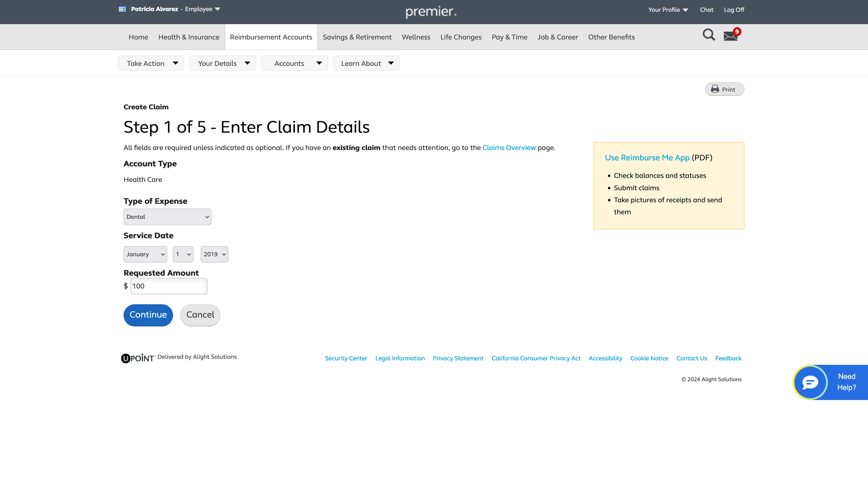The width and height of the screenshot is (868, 500).
Task: Open the service date year dropdown
Action: pyautogui.click(x=214, y=255)
